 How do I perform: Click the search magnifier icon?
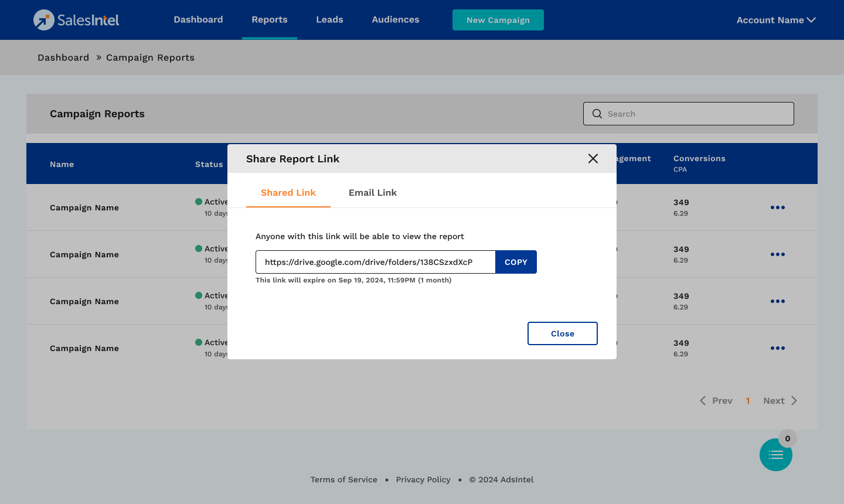pyautogui.click(x=597, y=114)
